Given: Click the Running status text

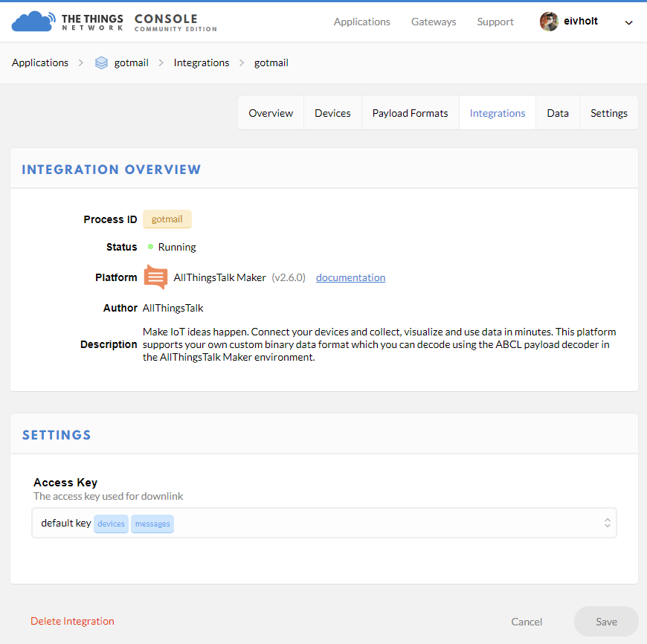Looking at the screenshot, I should (177, 247).
